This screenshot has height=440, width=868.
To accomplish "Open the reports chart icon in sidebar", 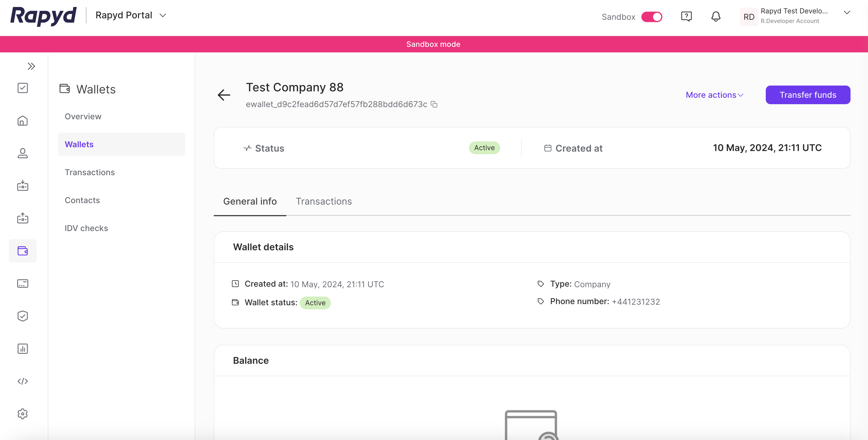I will [23, 348].
